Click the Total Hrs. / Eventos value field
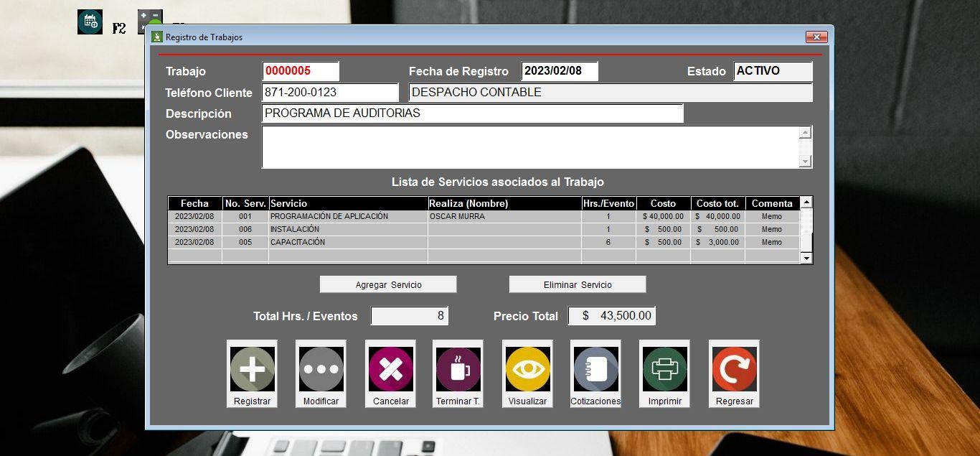Viewport: 980px width, 456px height. (x=410, y=315)
